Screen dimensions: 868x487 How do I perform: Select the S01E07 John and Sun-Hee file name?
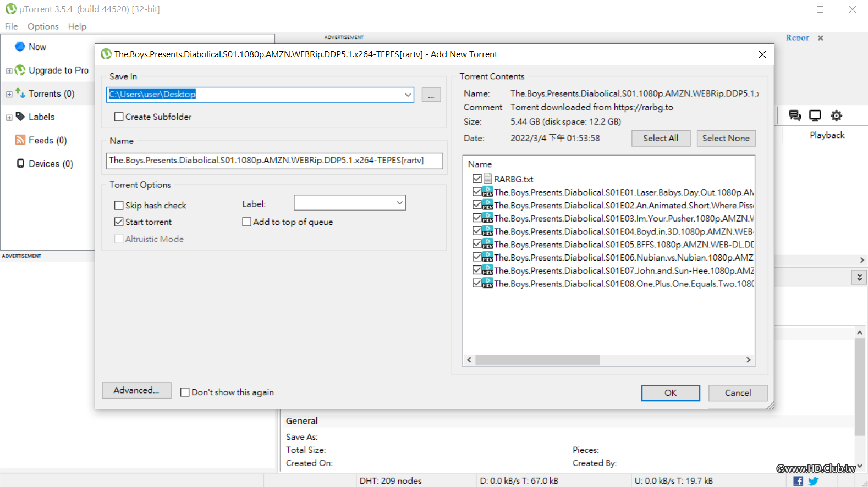coord(624,270)
